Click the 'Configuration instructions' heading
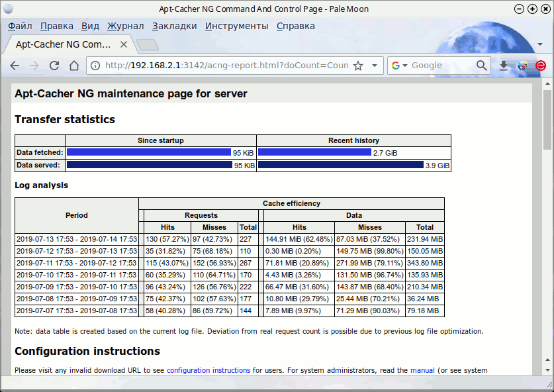This screenshot has height=392, width=554. click(87, 351)
